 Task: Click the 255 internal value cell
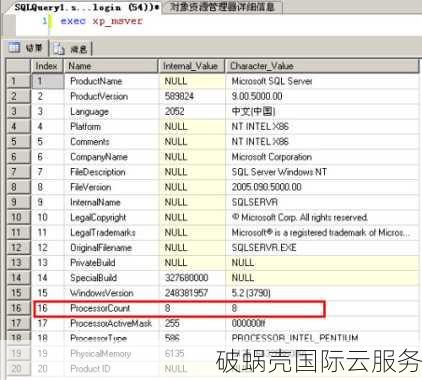(192, 323)
